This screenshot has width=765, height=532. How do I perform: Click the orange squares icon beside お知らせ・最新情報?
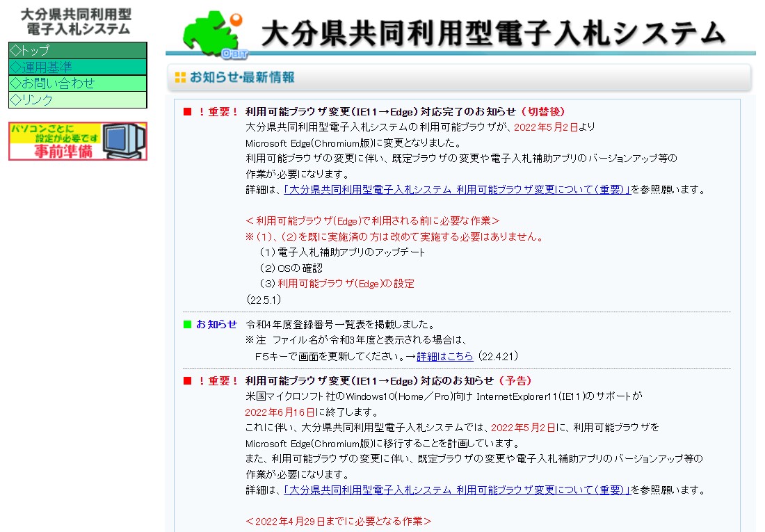(x=180, y=77)
